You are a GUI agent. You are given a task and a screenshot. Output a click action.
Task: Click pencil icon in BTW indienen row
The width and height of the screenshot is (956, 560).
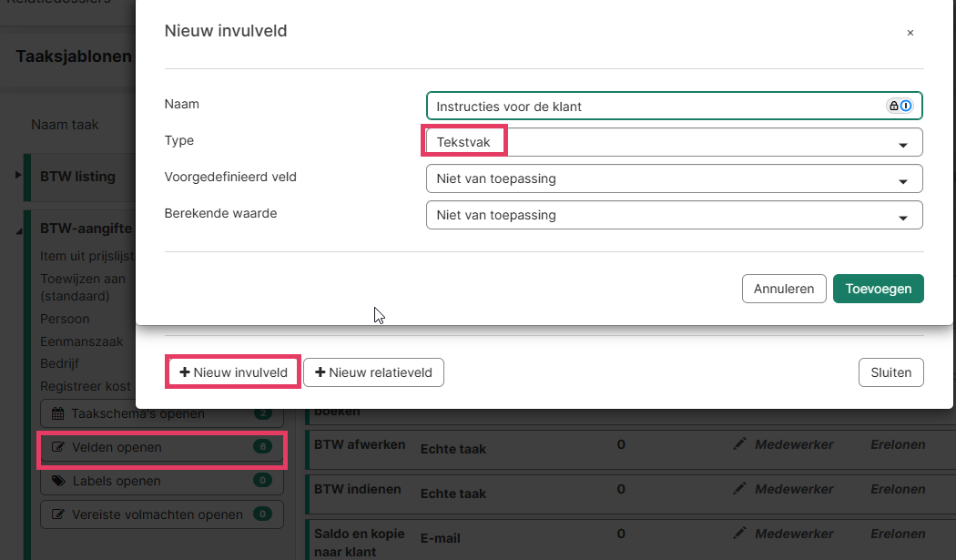pyautogui.click(x=739, y=489)
